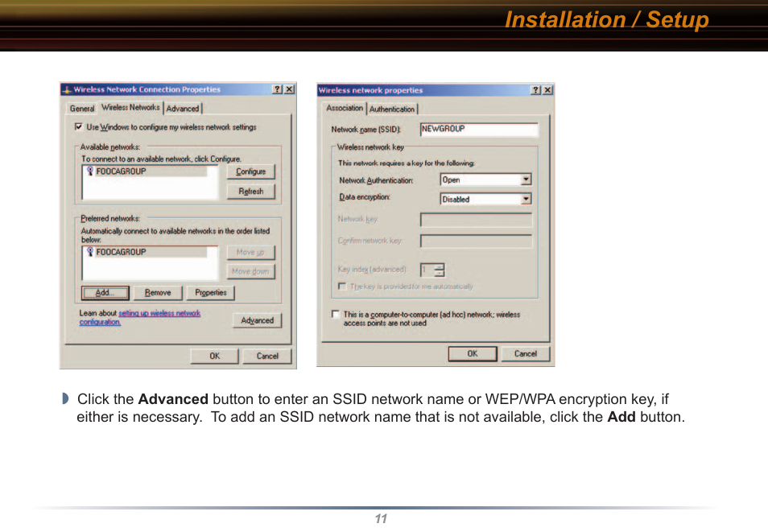
Task: Remove the selected preferred network
Action: pyautogui.click(x=158, y=292)
